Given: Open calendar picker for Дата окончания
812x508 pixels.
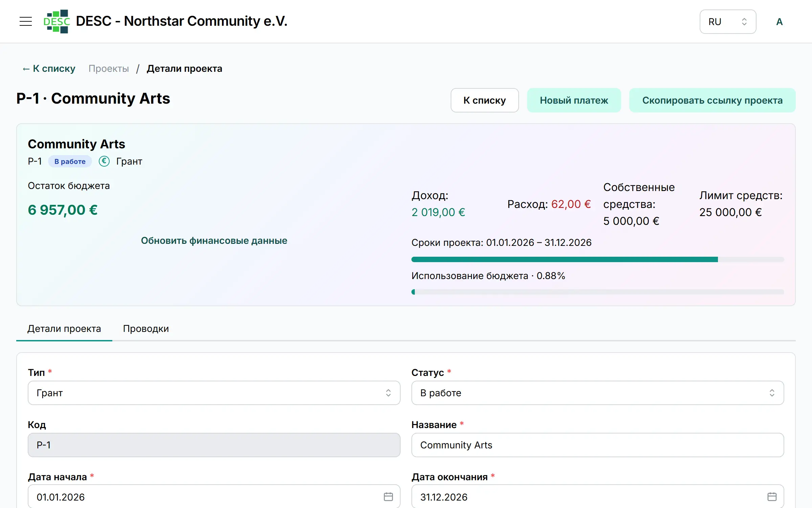Looking at the screenshot, I should pos(772,496).
